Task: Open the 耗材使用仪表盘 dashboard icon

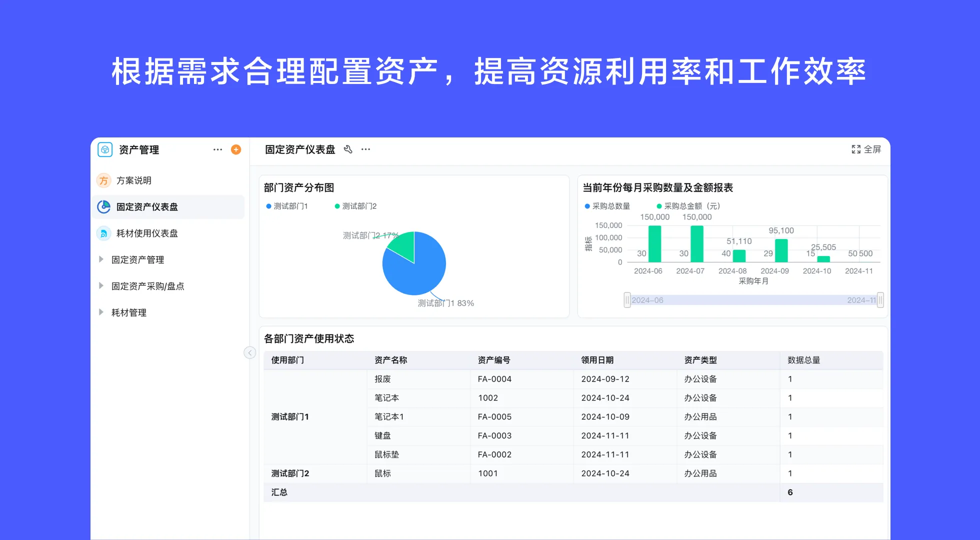Action: coord(103,233)
